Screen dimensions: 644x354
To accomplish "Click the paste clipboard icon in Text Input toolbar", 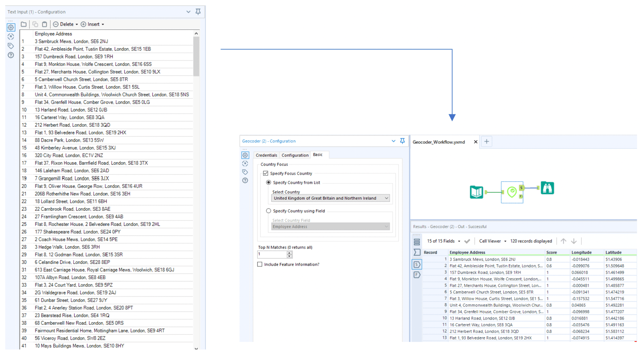I will [x=44, y=24].
